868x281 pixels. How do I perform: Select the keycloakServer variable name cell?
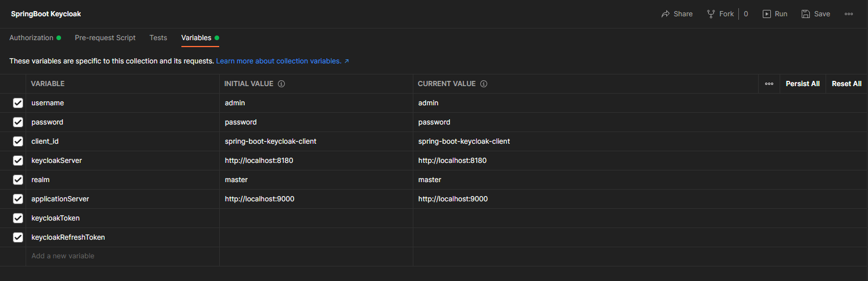(123, 161)
